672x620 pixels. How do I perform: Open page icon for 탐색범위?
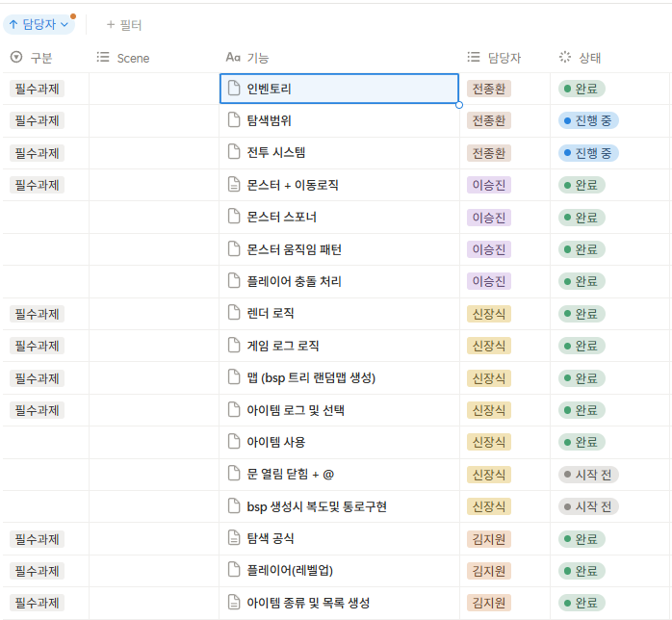(x=234, y=120)
